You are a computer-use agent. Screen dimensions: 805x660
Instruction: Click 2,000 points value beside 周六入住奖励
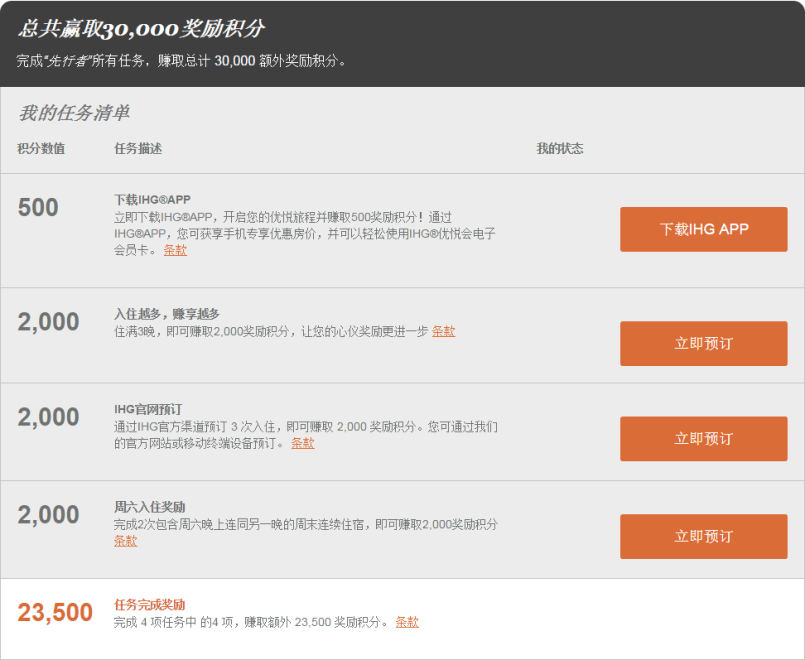[x=48, y=515]
